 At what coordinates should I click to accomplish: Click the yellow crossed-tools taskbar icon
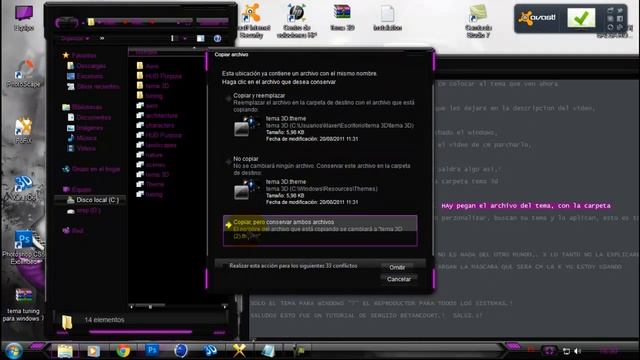(239, 351)
